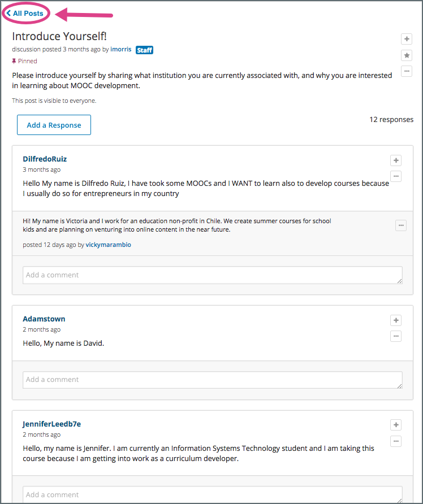Open more options on Adamstown's response

tap(396, 336)
